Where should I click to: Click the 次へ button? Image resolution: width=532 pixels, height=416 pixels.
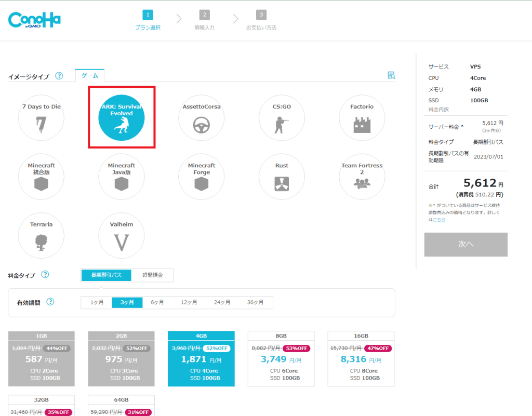click(466, 245)
